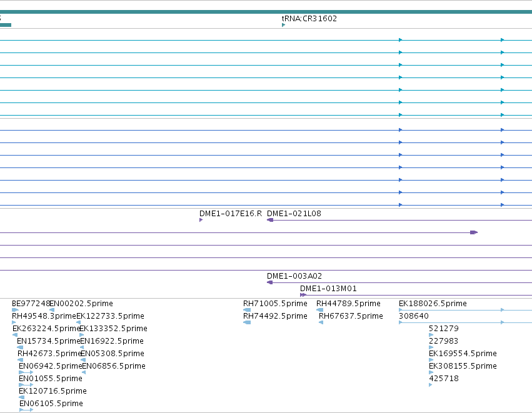Click the DME1-013M01 label
Viewport: 532px width, 413px height.
328,289
